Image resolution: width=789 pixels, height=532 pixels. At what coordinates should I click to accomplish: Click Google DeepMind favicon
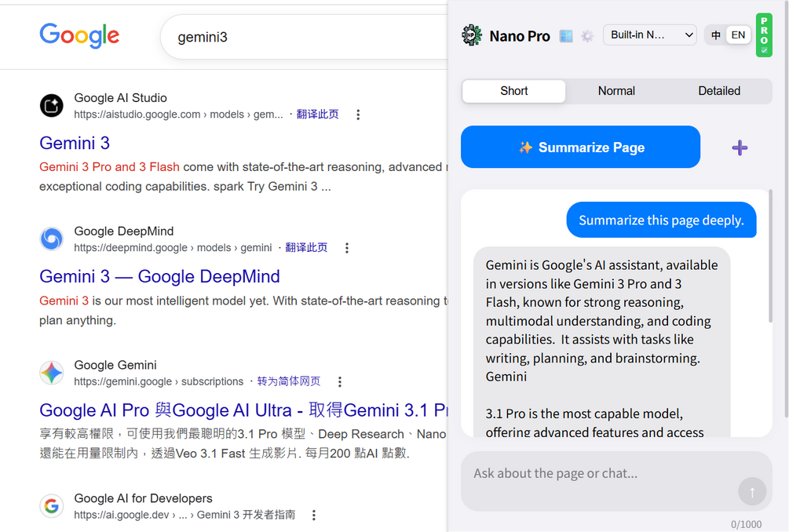[51, 239]
